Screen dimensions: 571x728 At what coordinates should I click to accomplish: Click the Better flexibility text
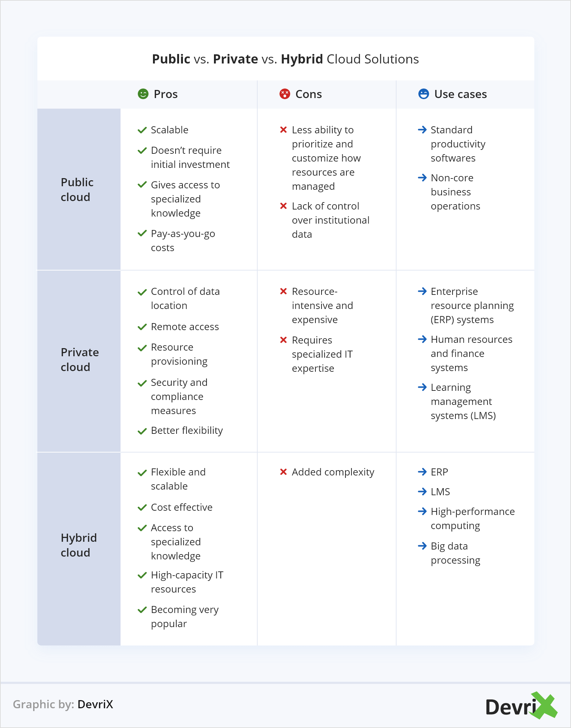187,431
